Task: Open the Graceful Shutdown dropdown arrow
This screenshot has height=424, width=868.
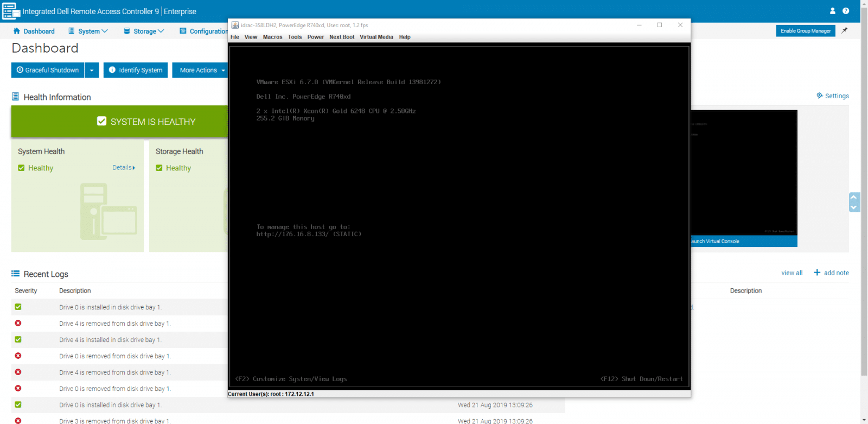Action: coord(92,70)
